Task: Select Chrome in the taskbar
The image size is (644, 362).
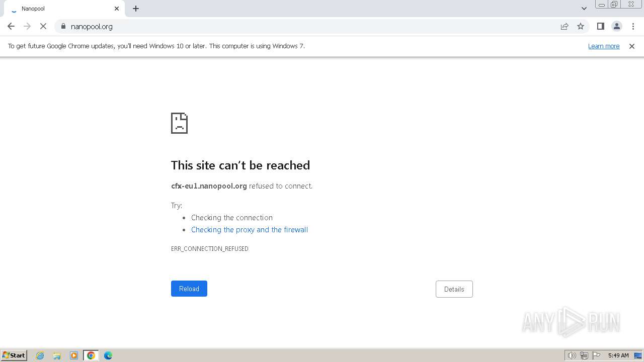Action: tap(91, 355)
